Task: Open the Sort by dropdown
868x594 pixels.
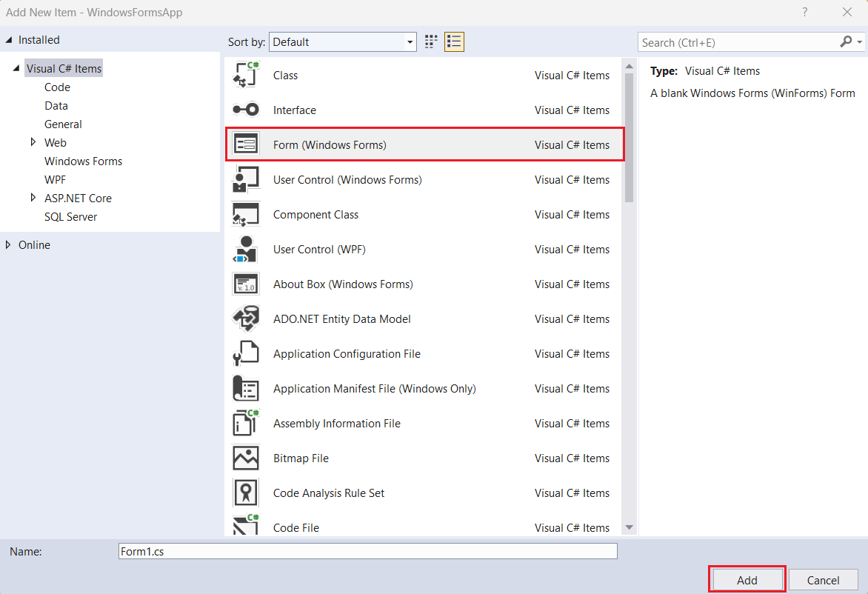Action: coord(343,42)
